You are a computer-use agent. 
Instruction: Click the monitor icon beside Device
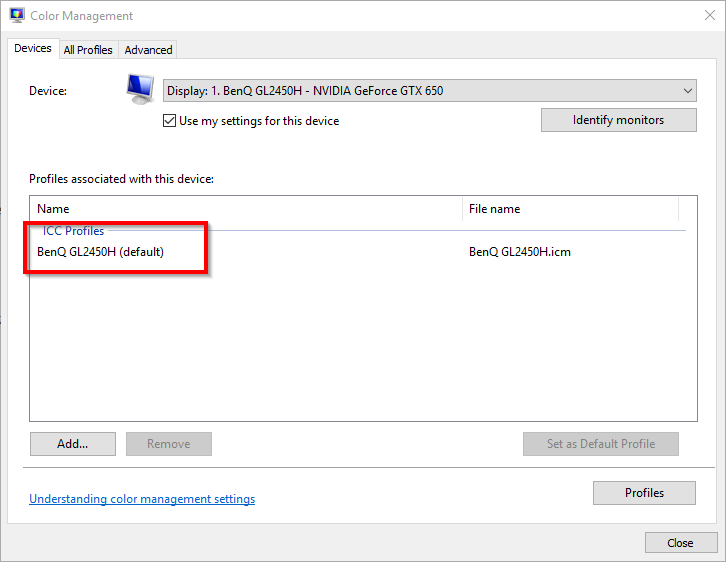point(140,89)
